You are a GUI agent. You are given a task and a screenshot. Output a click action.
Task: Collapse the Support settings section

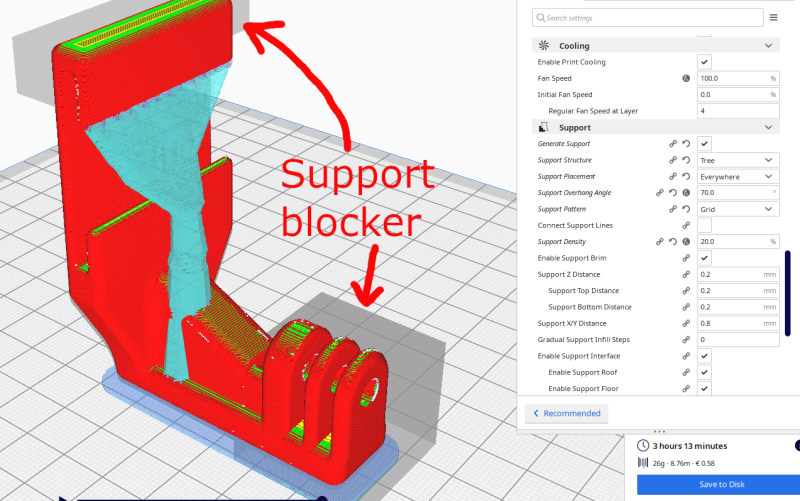pos(768,128)
